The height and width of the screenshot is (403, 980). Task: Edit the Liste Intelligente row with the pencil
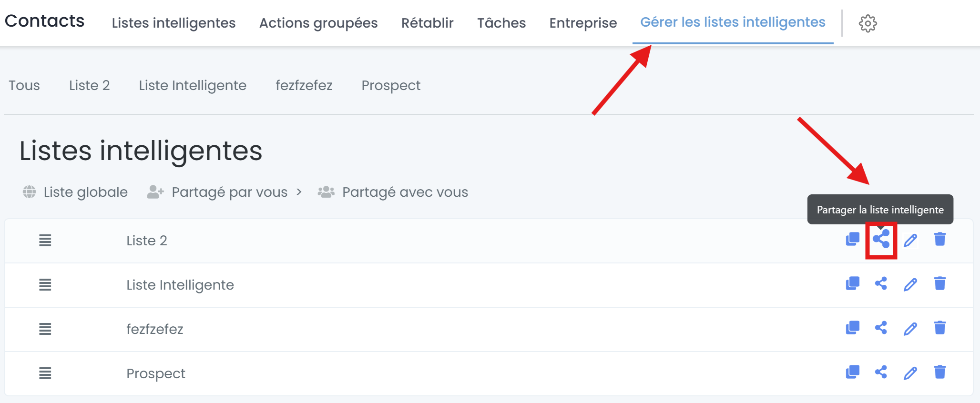coord(910,284)
